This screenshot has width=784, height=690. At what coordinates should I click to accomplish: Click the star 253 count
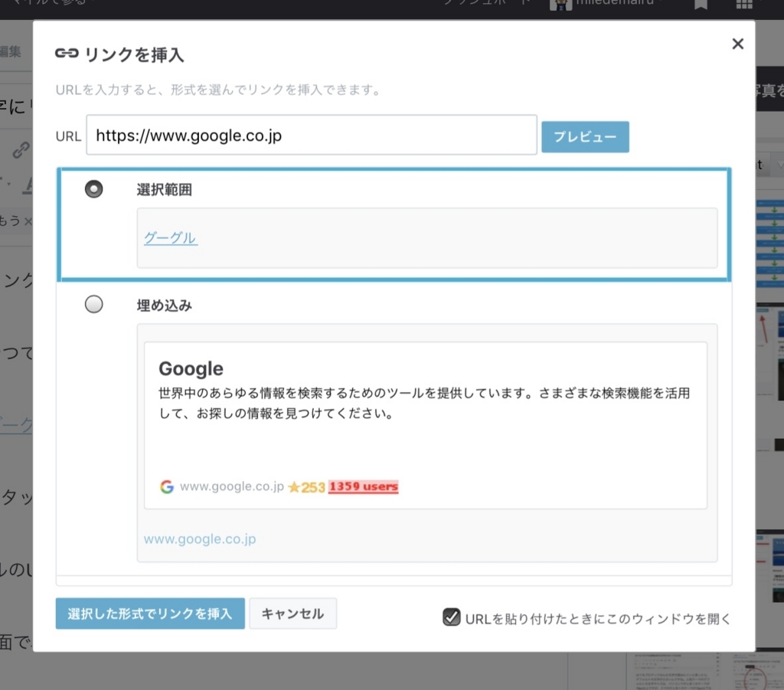[x=307, y=487]
